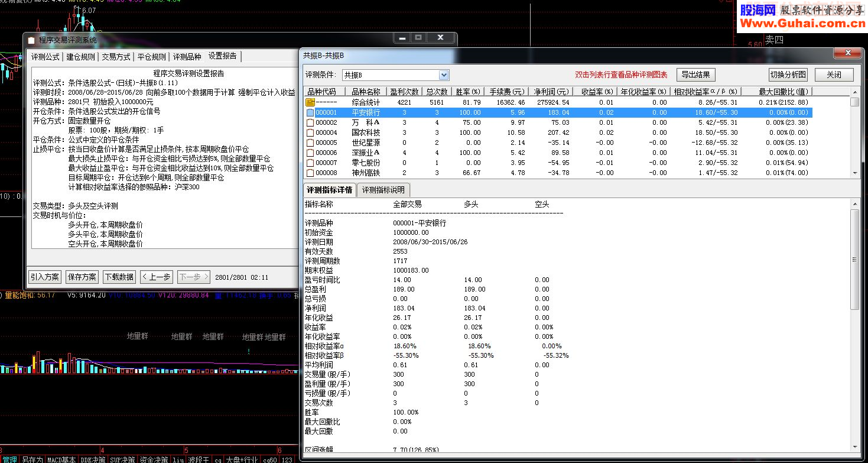The width and height of the screenshot is (868, 463).
Task: Click the 上一步 button
Action: (156, 277)
